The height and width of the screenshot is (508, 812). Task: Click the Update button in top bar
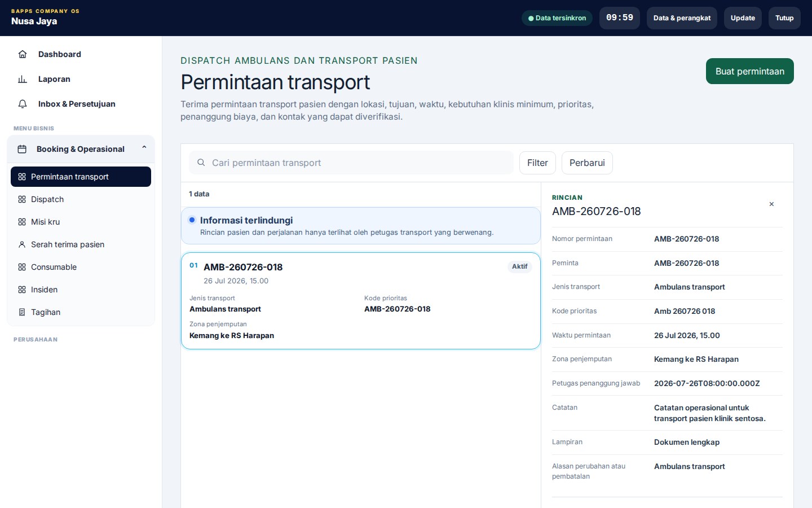pyautogui.click(x=743, y=18)
